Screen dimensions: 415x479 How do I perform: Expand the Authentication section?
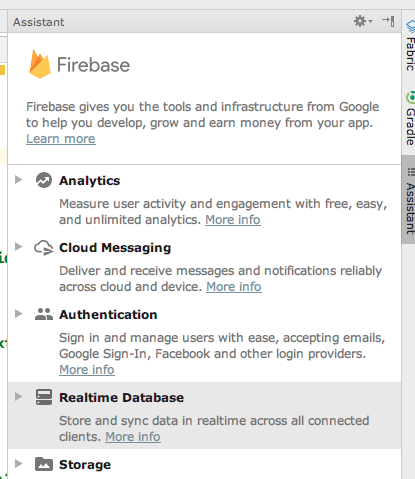pyautogui.click(x=19, y=314)
